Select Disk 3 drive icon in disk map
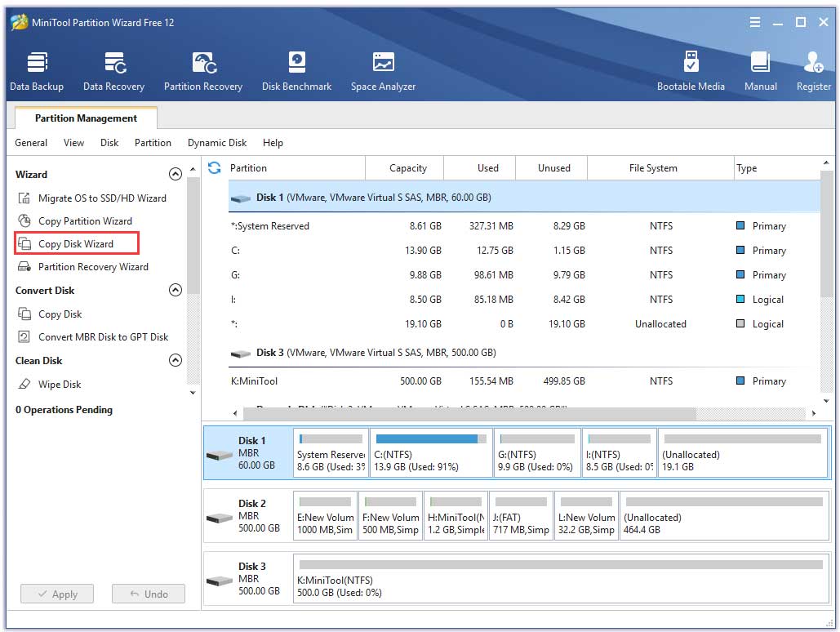 [x=219, y=581]
